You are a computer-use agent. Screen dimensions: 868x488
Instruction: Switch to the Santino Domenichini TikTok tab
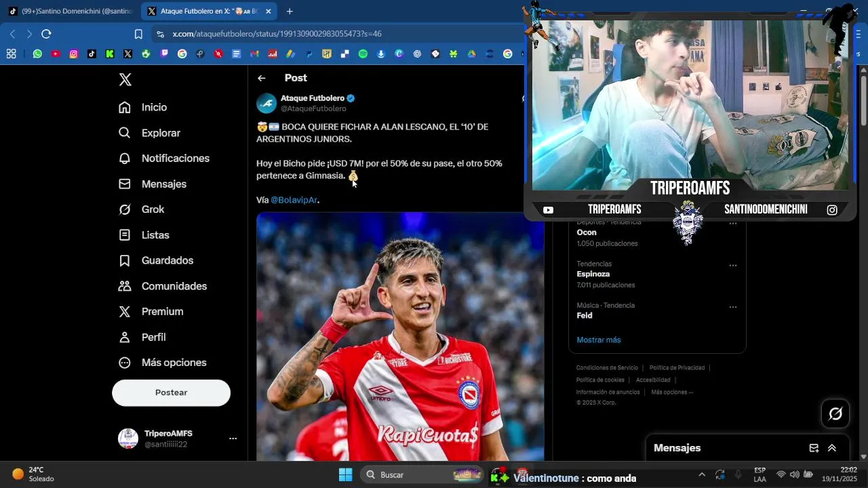click(x=70, y=11)
